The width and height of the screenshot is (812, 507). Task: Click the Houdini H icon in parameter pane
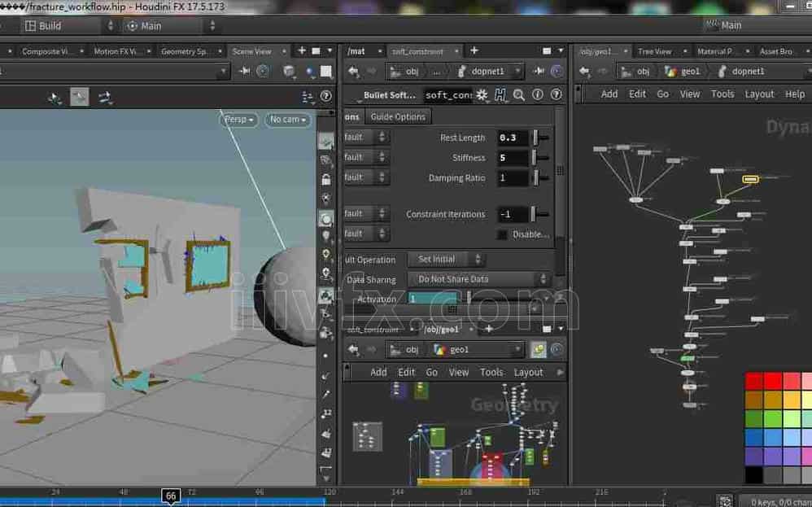(500, 95)
